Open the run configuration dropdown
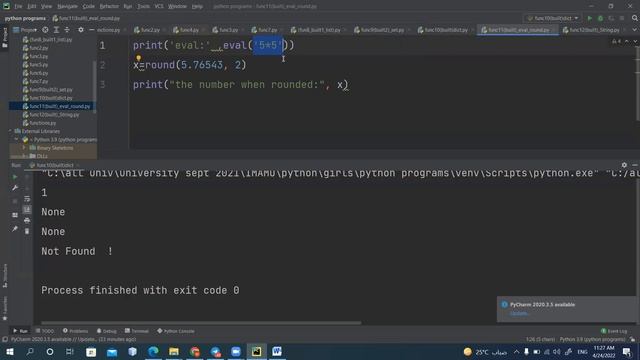The image size is (640, 360). (x=553, y=18)
